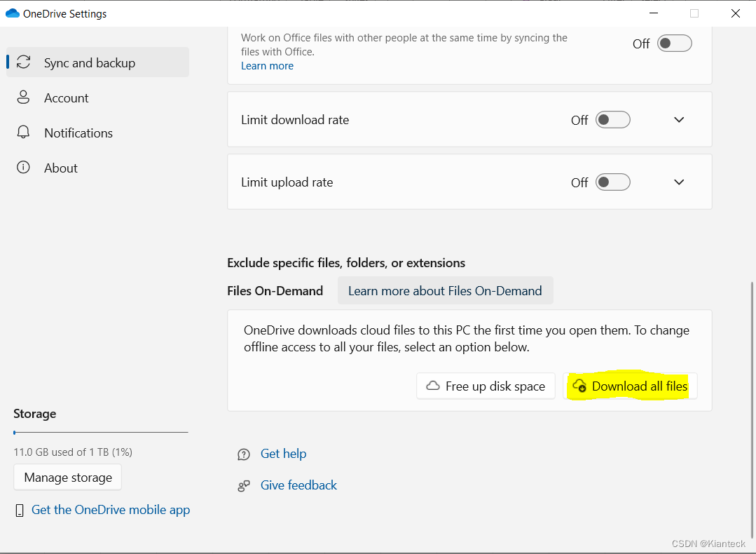Open the Account settings page
756x554 pixels.
pyautogui.click(x=67, y=97)
